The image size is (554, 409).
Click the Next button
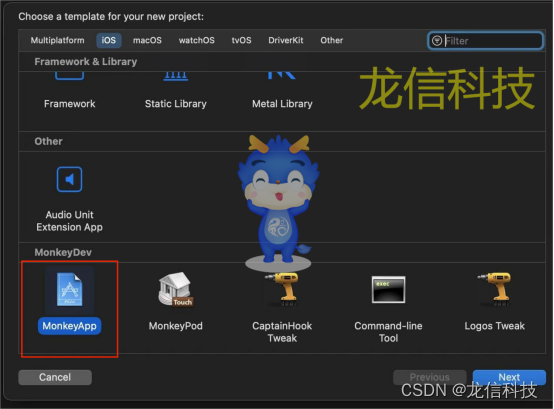point(509,377)
